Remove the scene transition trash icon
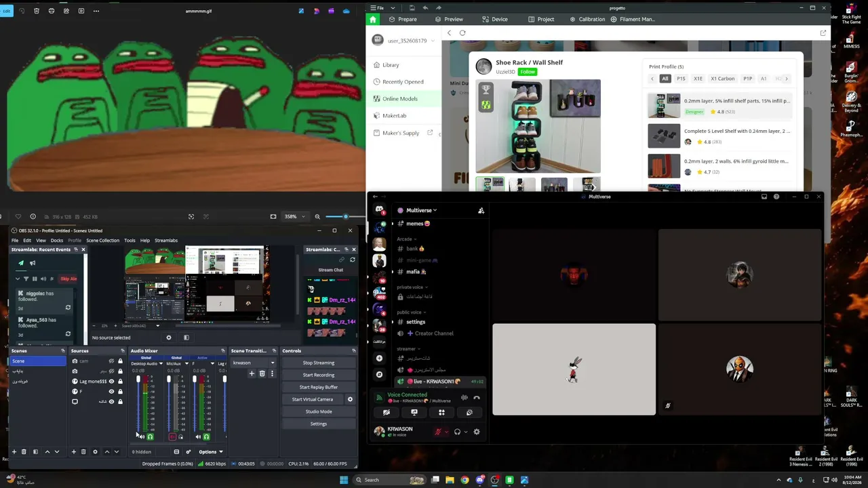This screenshot has width=868, height=488. (262, 373)
